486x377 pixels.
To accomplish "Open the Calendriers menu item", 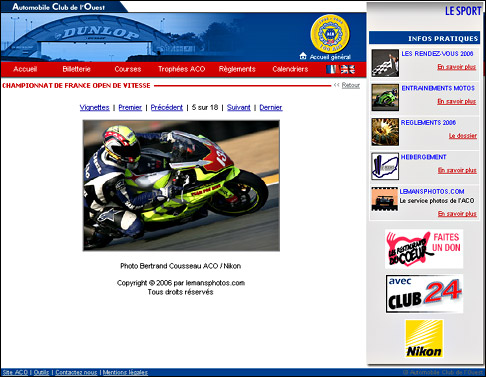I will tap(290, 69).
